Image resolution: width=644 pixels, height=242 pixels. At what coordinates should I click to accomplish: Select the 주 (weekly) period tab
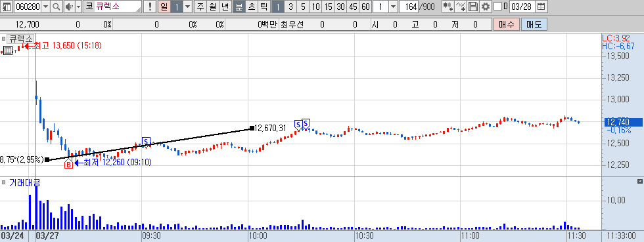pos(200,7)
